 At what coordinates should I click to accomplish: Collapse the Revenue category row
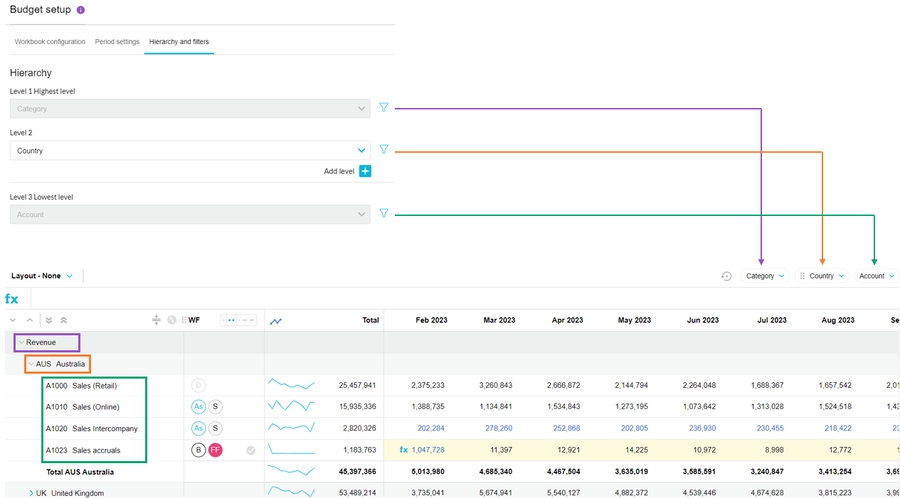tap(20, 342)
